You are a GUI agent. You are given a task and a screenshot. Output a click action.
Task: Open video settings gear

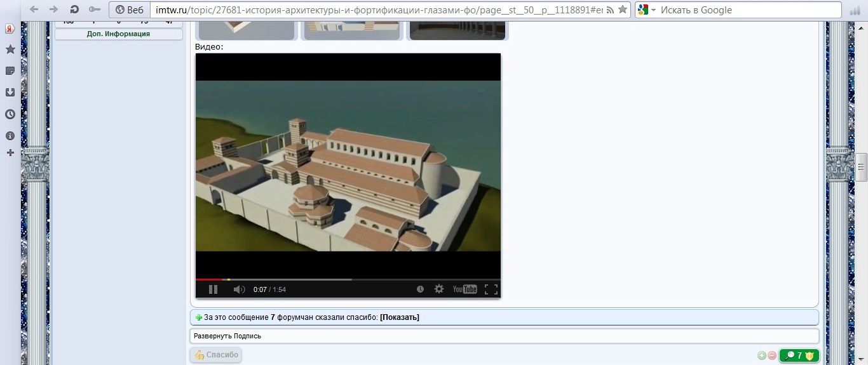(439, 289)
